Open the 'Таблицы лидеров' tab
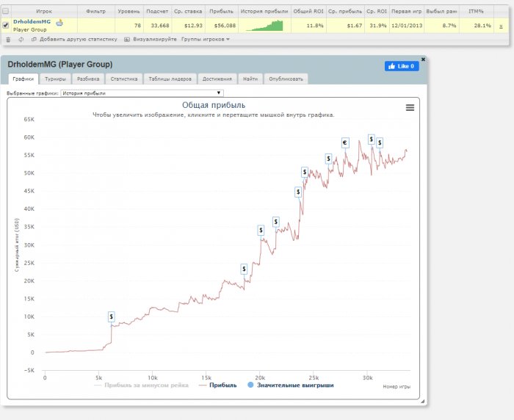The width and height of the screenshot is (514, 420). (x=170, y=79)
